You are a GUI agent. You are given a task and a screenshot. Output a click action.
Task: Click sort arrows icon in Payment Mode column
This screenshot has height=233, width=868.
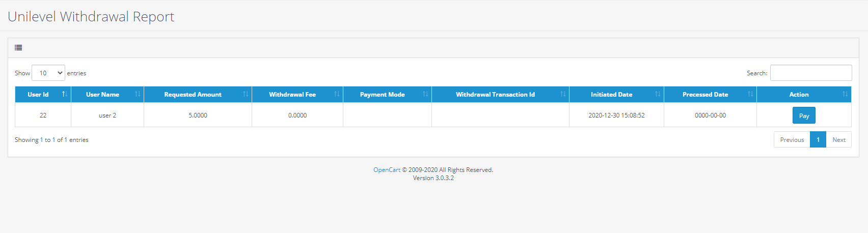pos(425,94)
